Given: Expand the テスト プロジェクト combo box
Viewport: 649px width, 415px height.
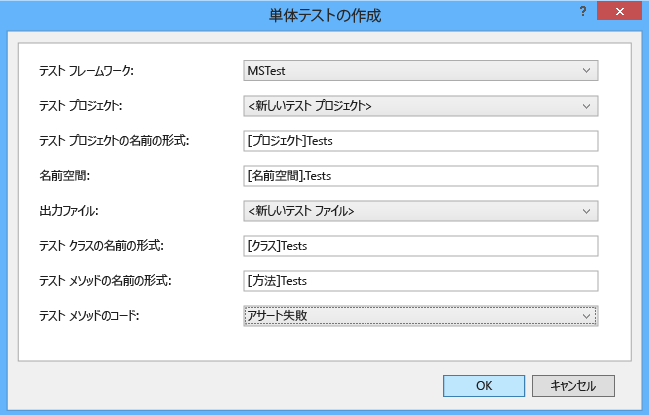Looking at the screenshot, I should [421, 106].
